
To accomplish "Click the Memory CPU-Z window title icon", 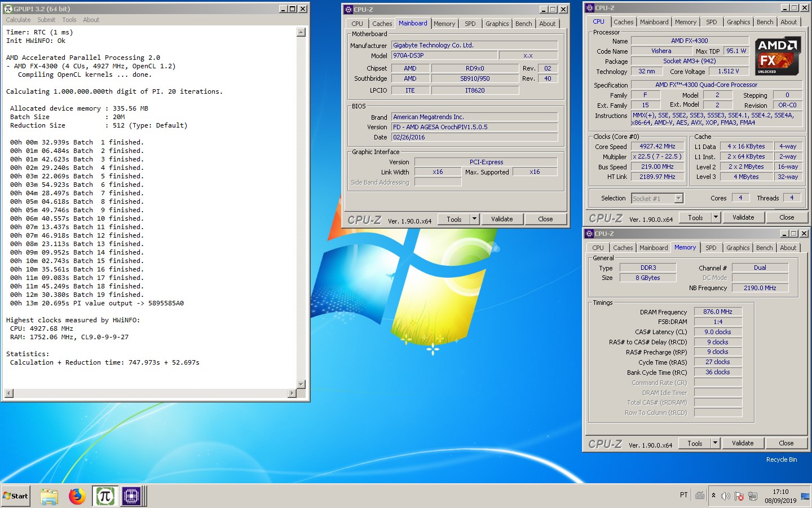I will pos(590,233).
